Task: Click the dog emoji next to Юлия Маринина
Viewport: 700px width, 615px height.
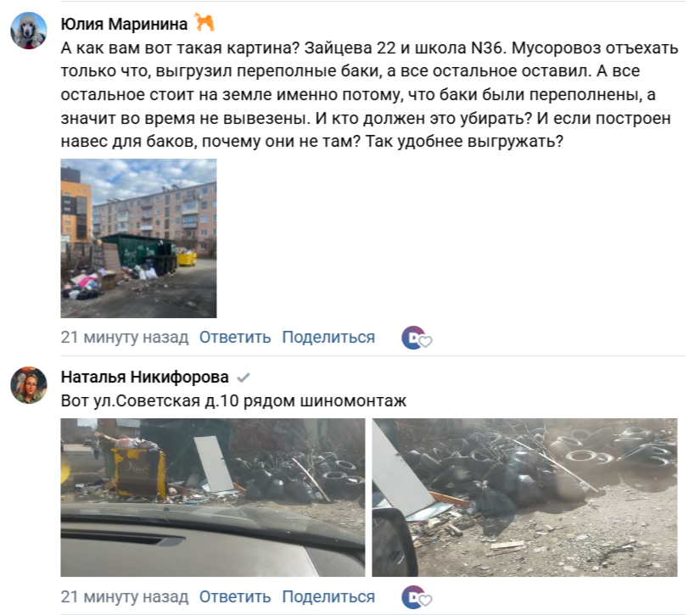Action: tap(204, 23)
